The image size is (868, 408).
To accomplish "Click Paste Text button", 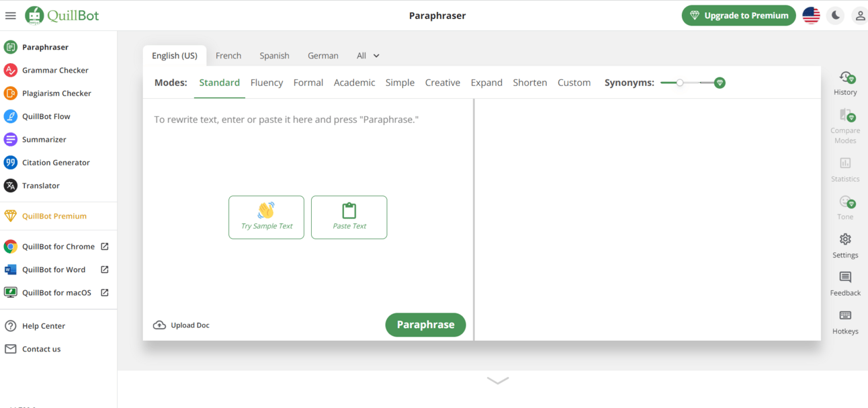I will (349, 217).
